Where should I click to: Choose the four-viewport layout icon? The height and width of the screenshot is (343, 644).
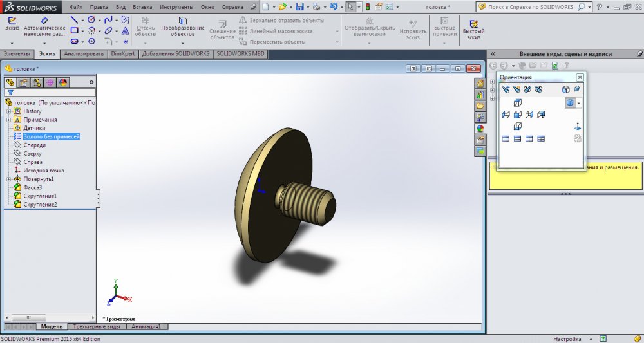click(x=541, y=138)
